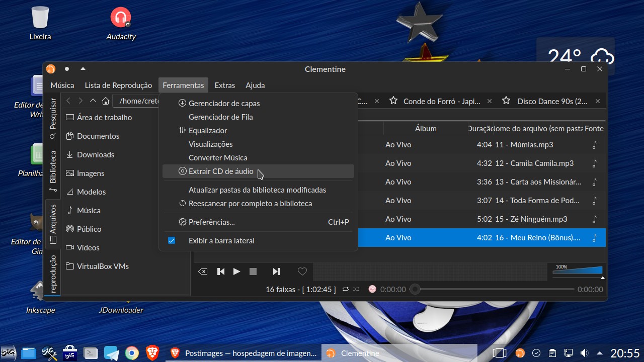Screen dimensions: 644x362
Task: Open Telegram from taskbar
Action: coord(111,353)
